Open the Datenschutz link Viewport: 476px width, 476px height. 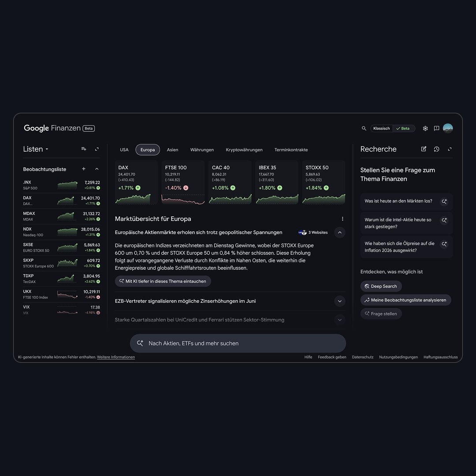point(362,357)
